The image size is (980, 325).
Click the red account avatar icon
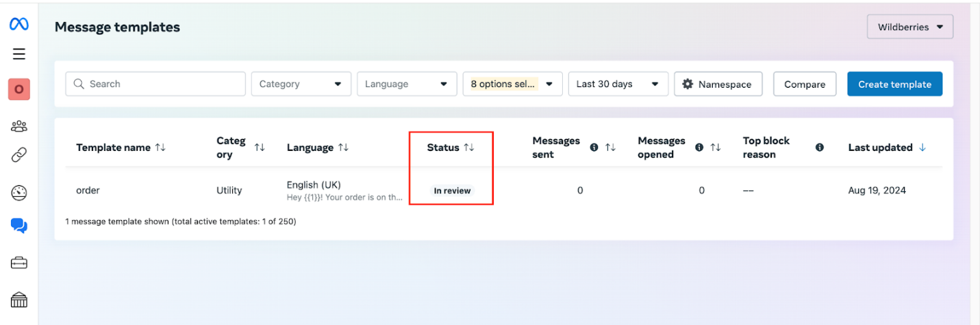pyautogui.click(x=18, y=89)
